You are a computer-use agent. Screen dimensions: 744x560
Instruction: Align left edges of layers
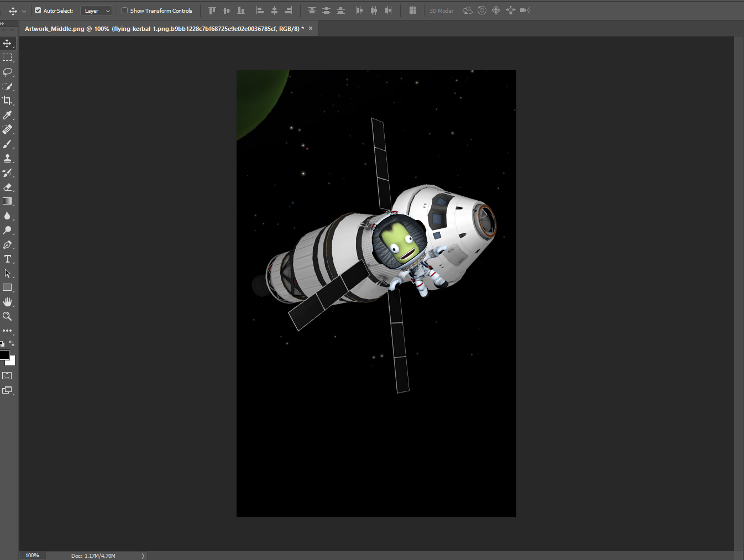tap(260, 11)
